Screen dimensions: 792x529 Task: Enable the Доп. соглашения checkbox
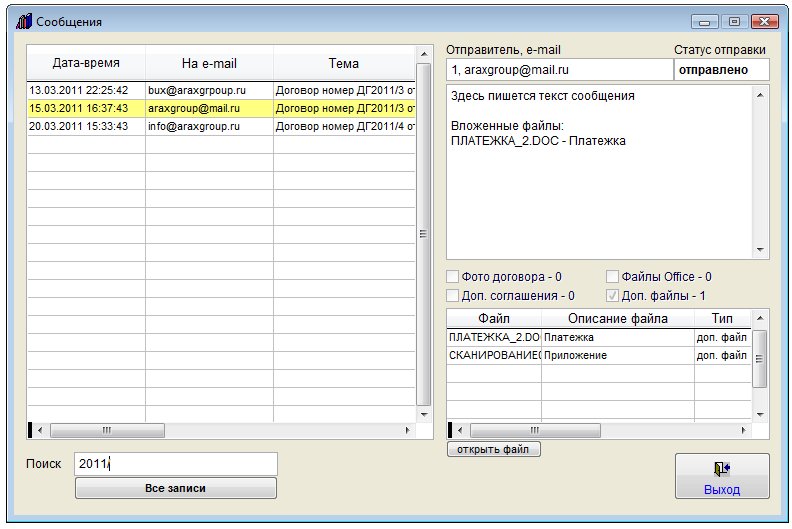453,296
